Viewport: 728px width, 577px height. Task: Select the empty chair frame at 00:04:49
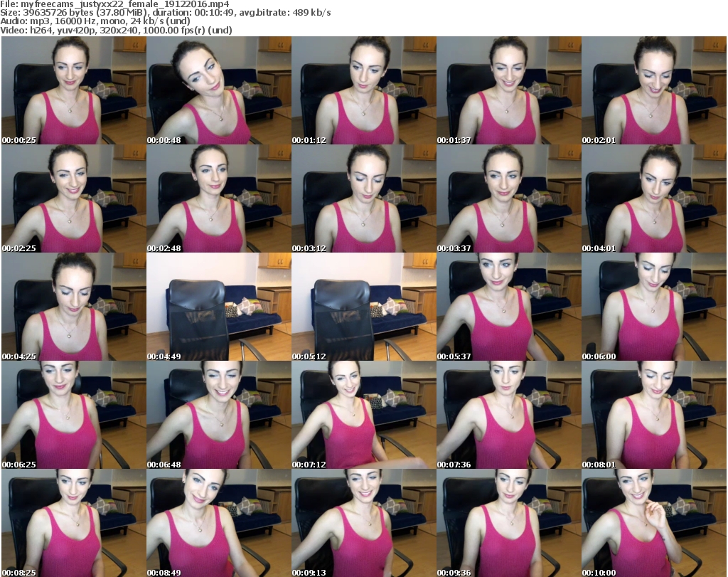tap(219, 307)
